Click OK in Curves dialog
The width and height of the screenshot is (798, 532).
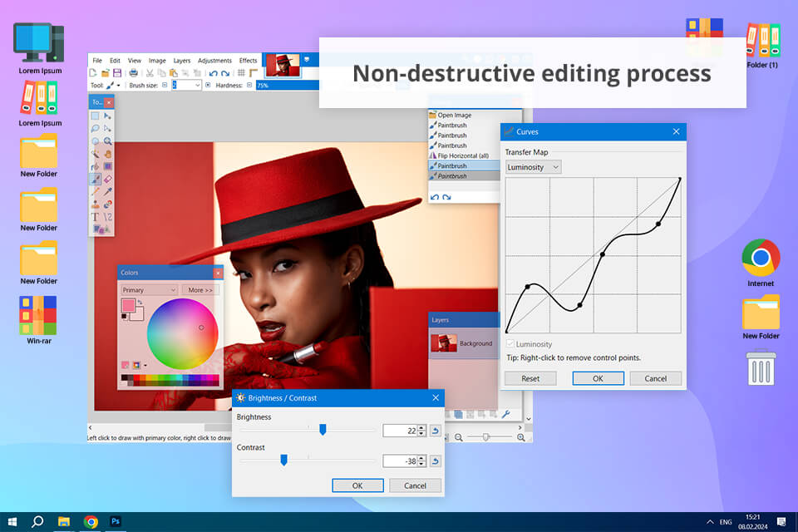pos(598,378)
